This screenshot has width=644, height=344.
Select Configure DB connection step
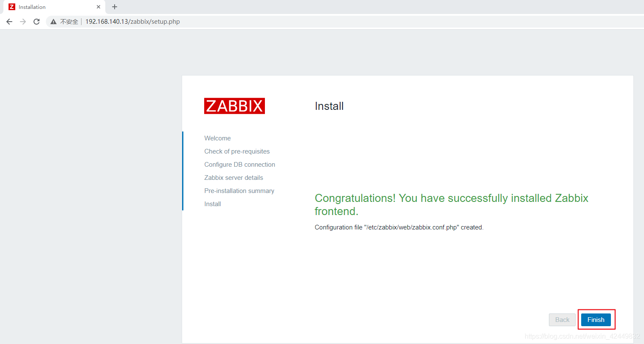tap(239, 165)
